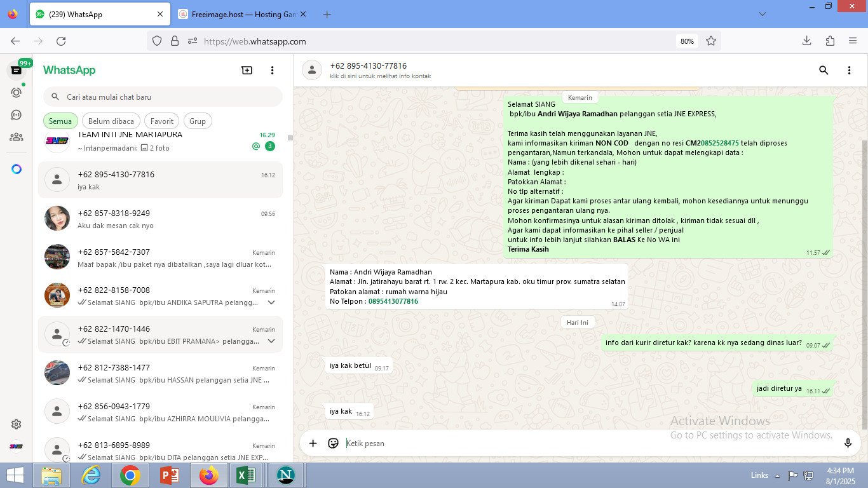Show hidden system tray icons
The height and width of the screenshot is (488, 868).
776,475
